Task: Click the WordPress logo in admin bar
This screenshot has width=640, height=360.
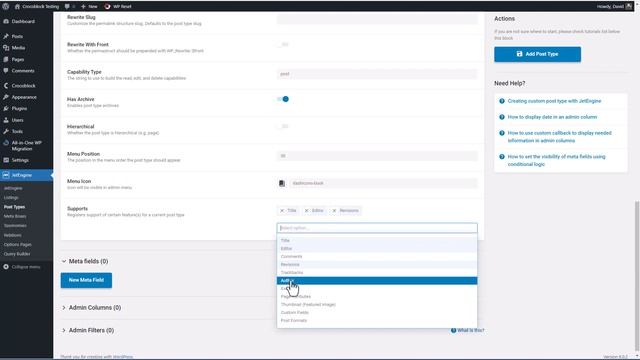Action: (x=6, y=6)
